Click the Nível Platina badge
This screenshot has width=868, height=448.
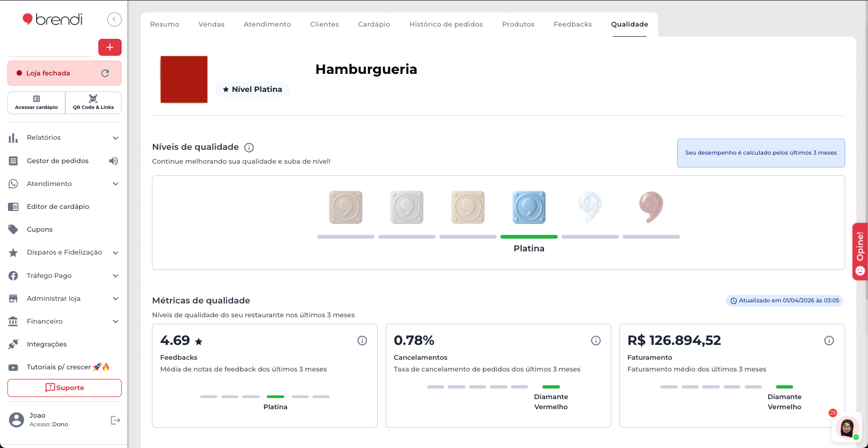tap(252, 89)
